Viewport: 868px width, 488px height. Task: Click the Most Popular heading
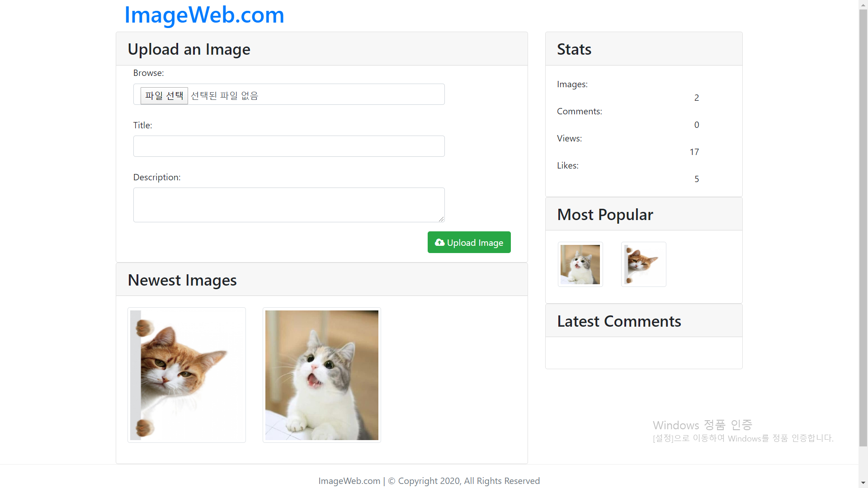pyautogui.click(x=605, y=215)
